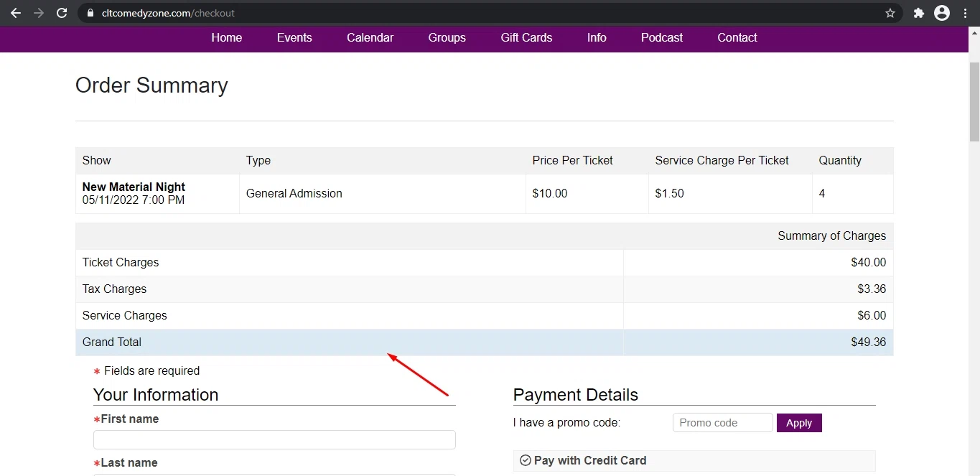This screenshot has height=476, width=980.
Task: Click the address bar URL
Action: tap(168, 13)
